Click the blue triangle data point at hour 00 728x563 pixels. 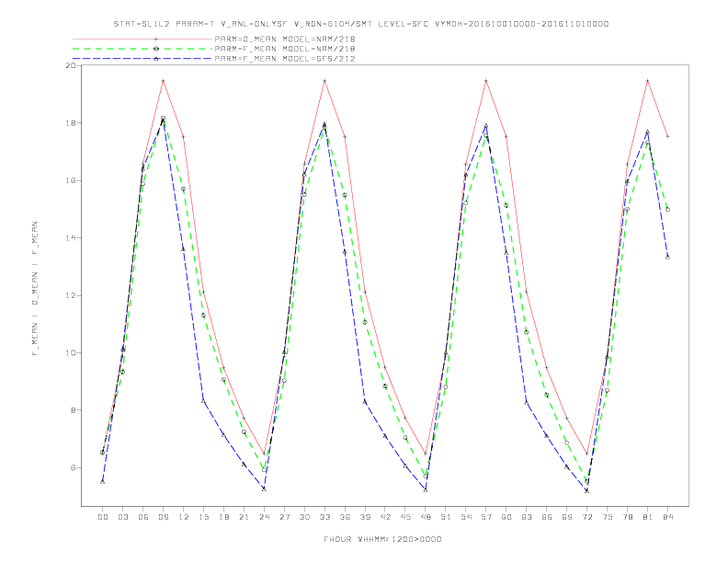[x=103, y=482]
